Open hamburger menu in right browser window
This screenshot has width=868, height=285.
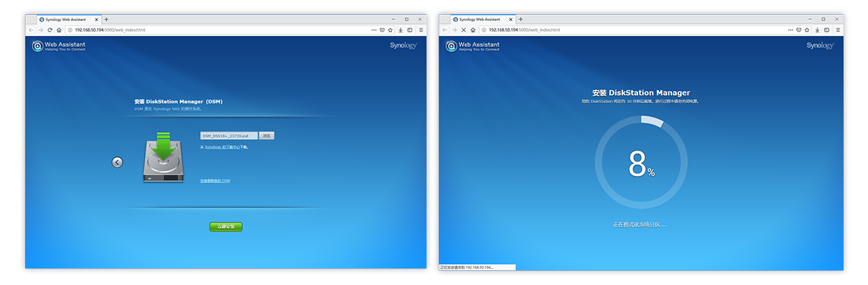click(837, 30)
